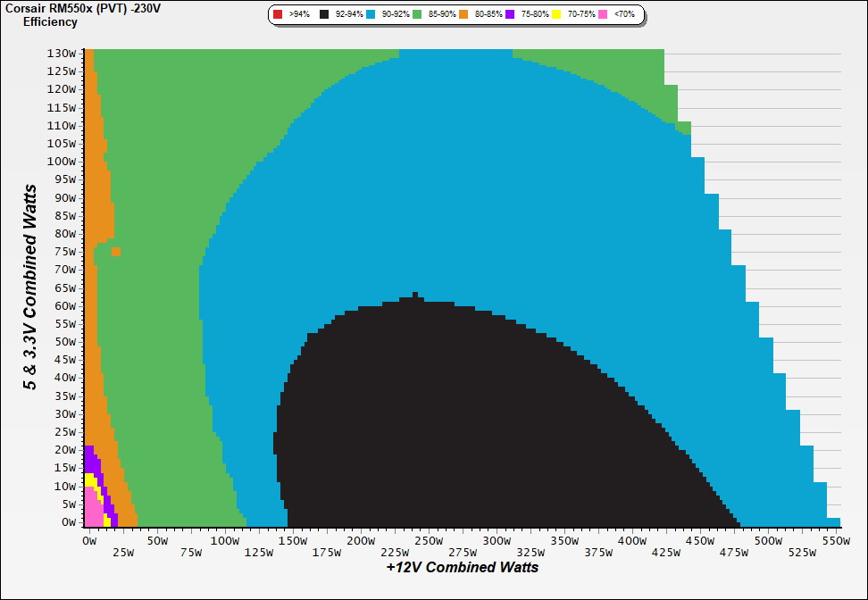Click the black 92-94% legend swatch

[x=324, y=15]
